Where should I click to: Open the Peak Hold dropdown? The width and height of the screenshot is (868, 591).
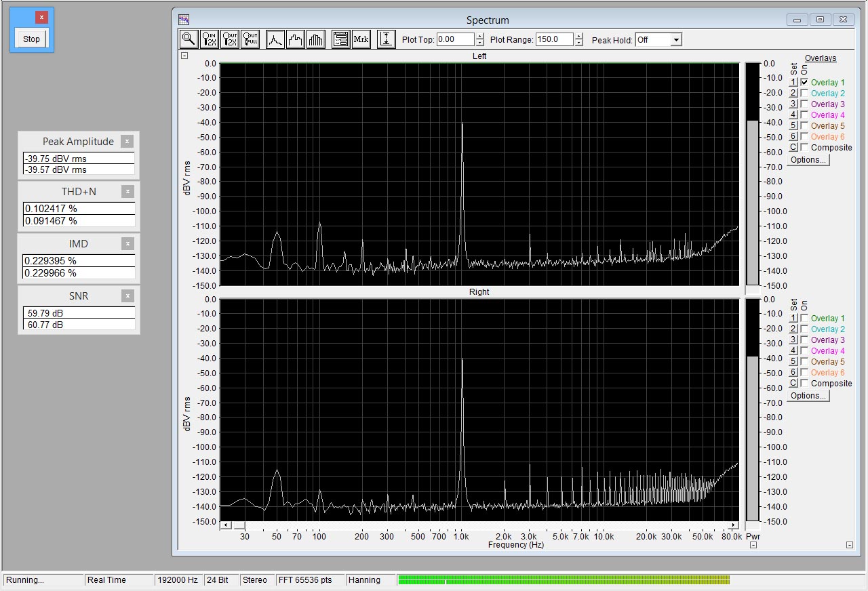tap(675, 40)
